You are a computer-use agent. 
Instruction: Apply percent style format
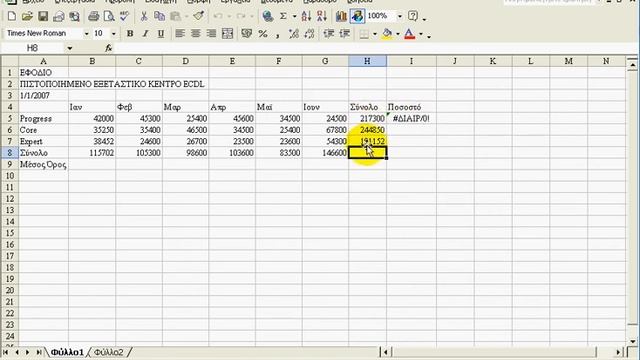pos(262,33)
